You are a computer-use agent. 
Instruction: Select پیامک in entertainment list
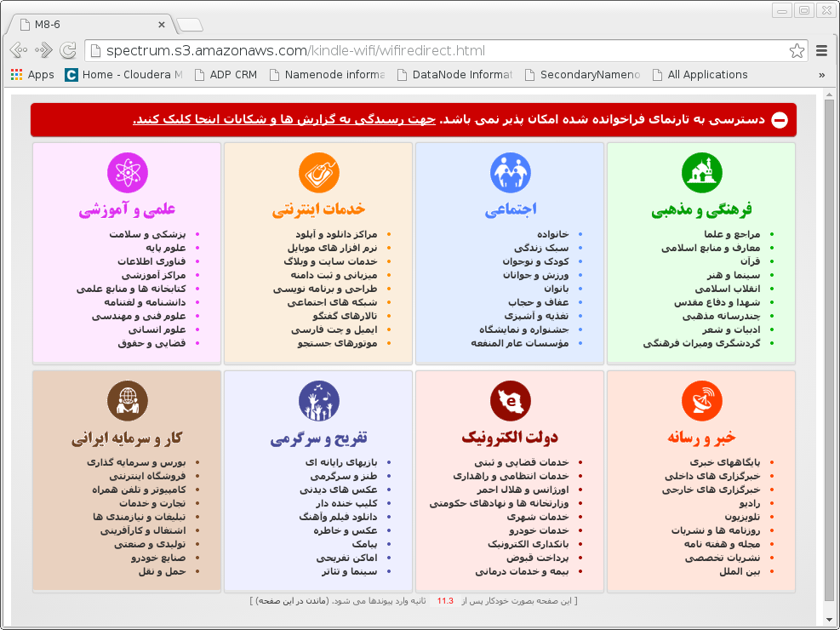tap(365, 544)
